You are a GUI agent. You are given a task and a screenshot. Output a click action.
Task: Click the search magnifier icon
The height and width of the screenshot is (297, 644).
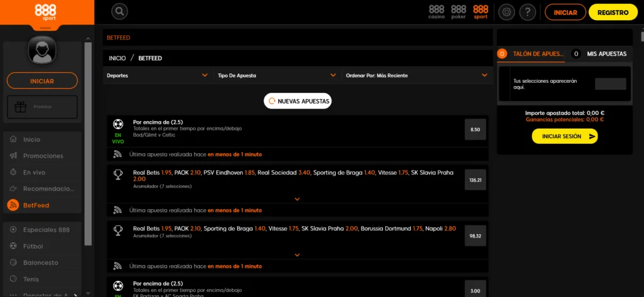119,11
